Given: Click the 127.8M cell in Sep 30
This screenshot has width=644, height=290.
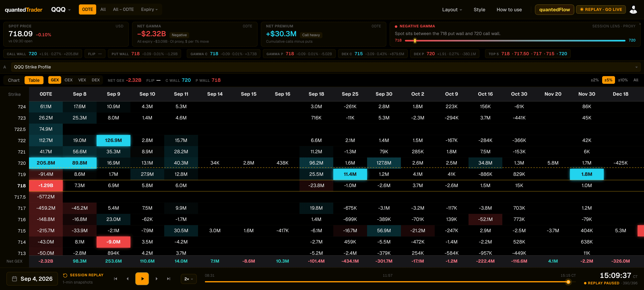Looking at the screenshot, I should point(384,163).
